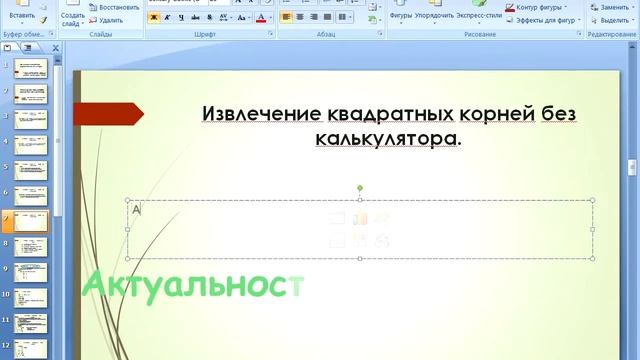Open the Буфер обмена clipboard launcher
The image size is (640, 360).
point(51,34)
